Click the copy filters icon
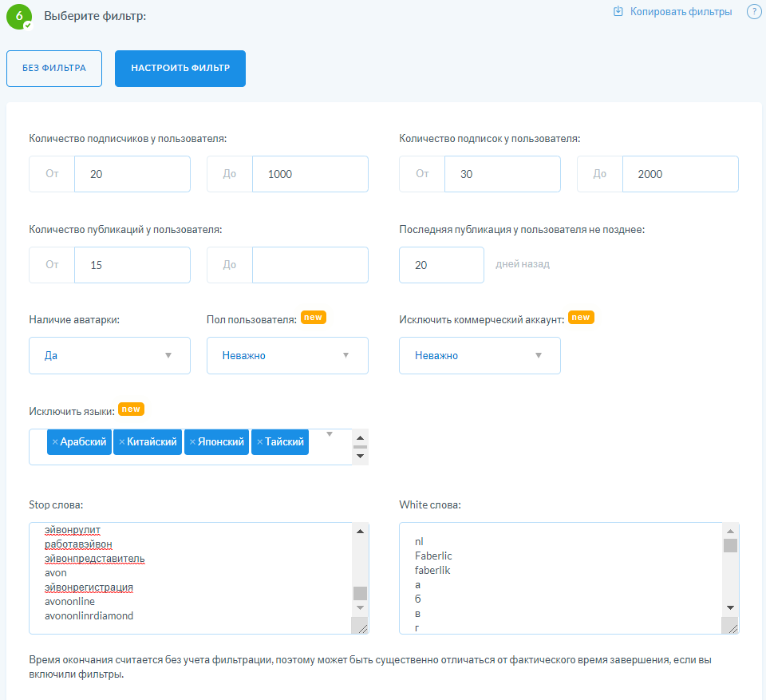This screenshot has width=766, height=700. tap(618, 12)
